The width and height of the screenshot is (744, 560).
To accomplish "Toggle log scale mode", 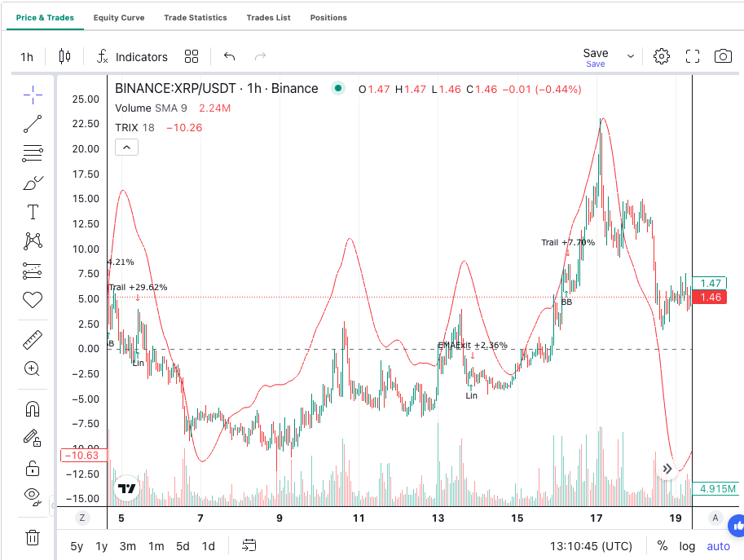I will (687, 546).
